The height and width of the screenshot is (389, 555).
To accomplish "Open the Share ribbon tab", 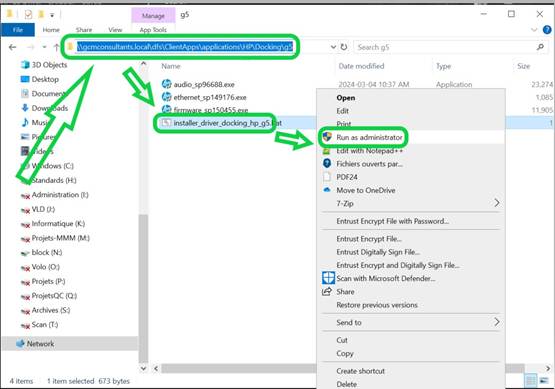I will pyautogui.click(x=84, y=30).
